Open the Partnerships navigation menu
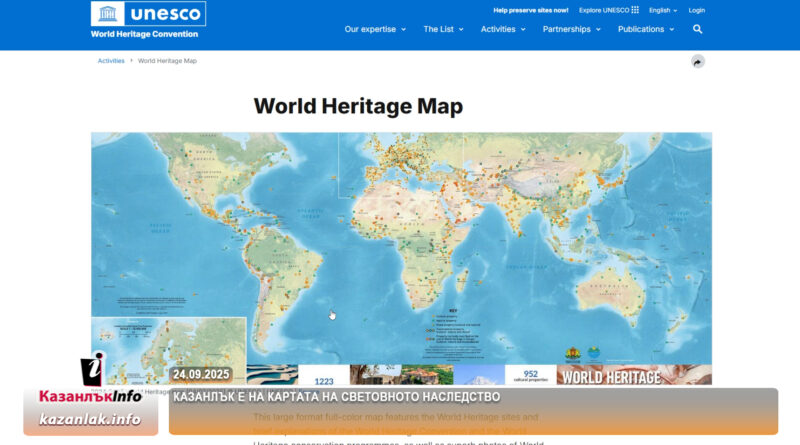Viewport: 800px width, 445px height. 571,29
